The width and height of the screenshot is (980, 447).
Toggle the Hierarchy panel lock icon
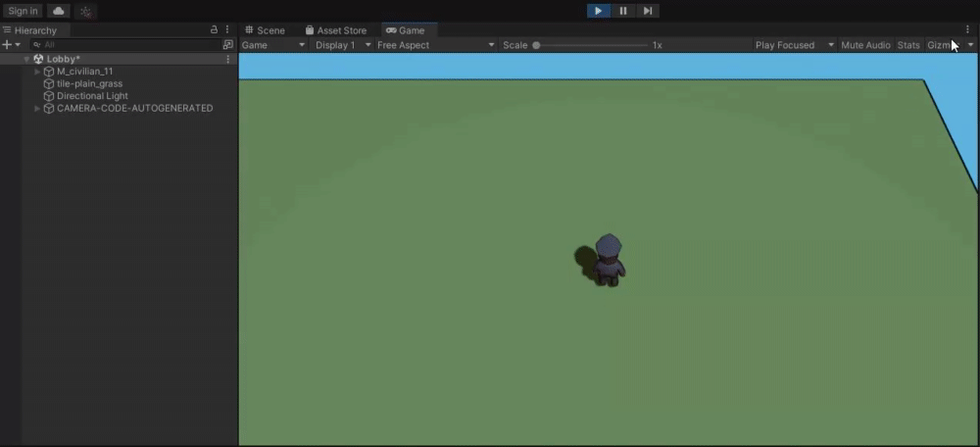click(x=214, y=29)
